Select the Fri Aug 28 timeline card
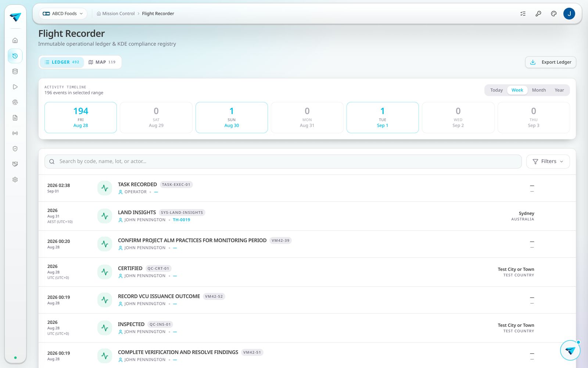Screen dimensions: 588x368 tap(80, 117)
